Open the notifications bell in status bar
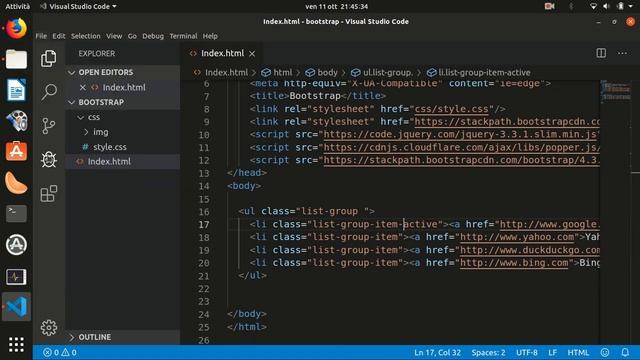This screenshot has height=360, width=640. coord(624,352)
